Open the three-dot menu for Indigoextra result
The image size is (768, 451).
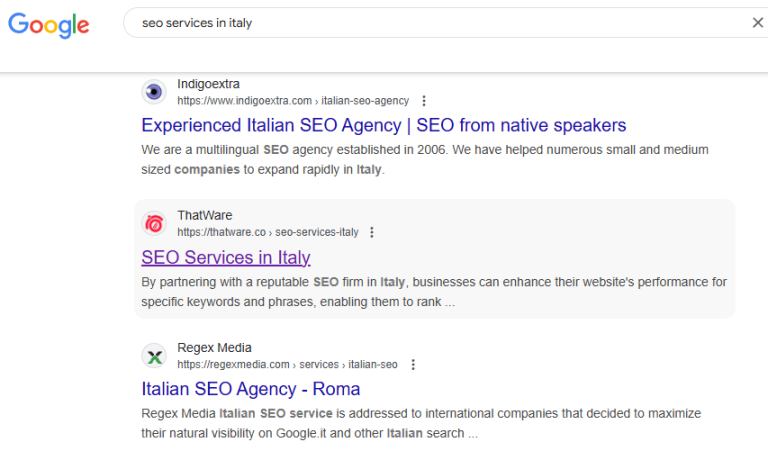point(424,101)
